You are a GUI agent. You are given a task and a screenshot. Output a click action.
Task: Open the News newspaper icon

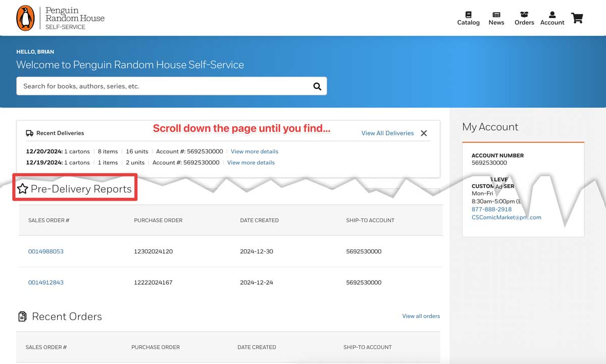coord(496,15)
